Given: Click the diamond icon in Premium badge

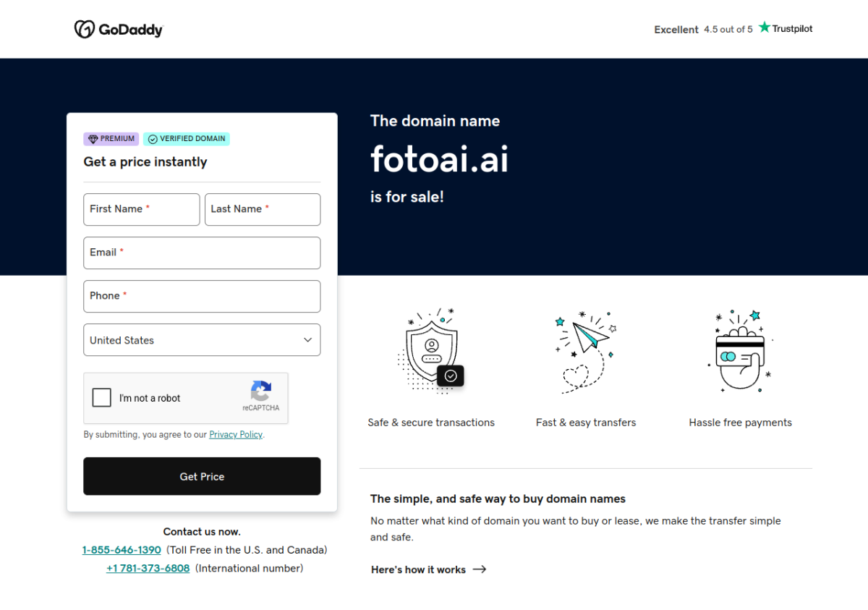Looking at the screenshot, I should click(93, 139).
